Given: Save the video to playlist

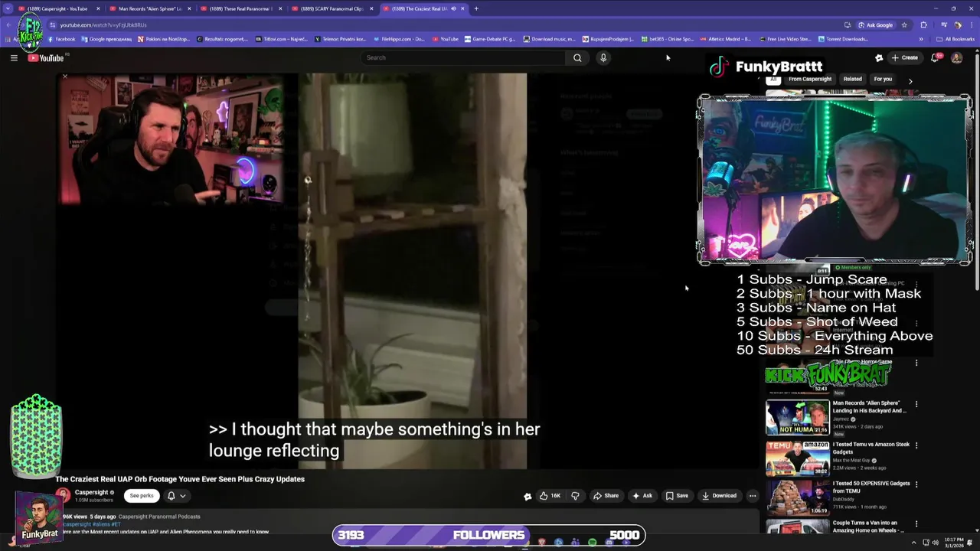Looking at the screenshot, I should tap(677, 496).
